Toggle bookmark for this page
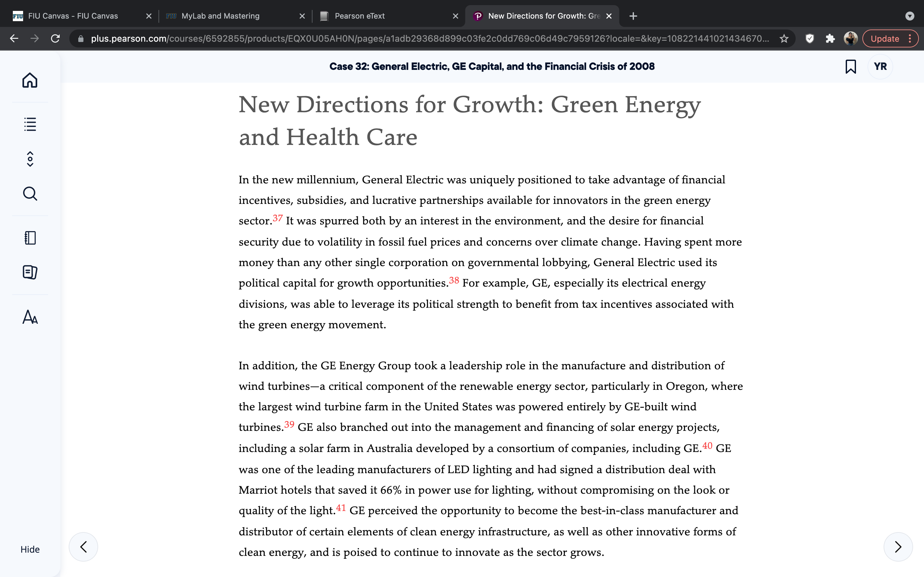 pos(850,66)
